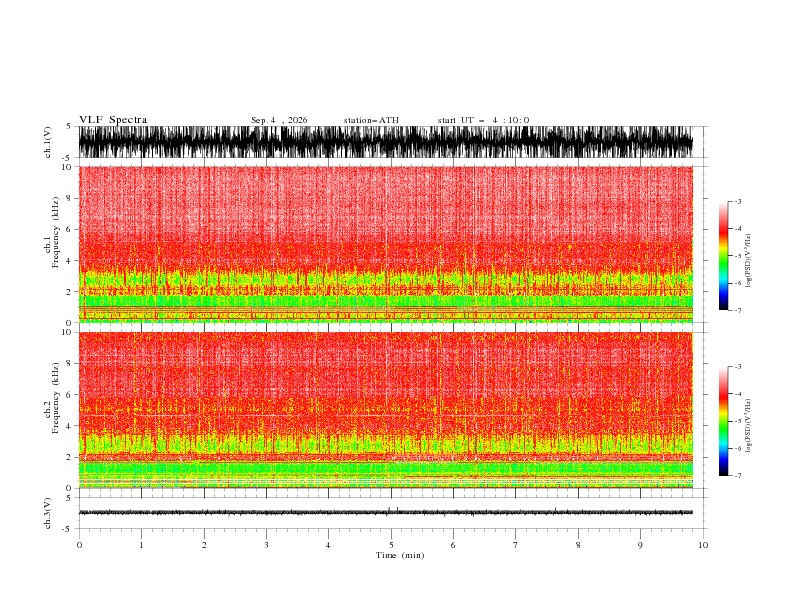Click the ch.3(V) axis label
792x612 pixels.
48,513
